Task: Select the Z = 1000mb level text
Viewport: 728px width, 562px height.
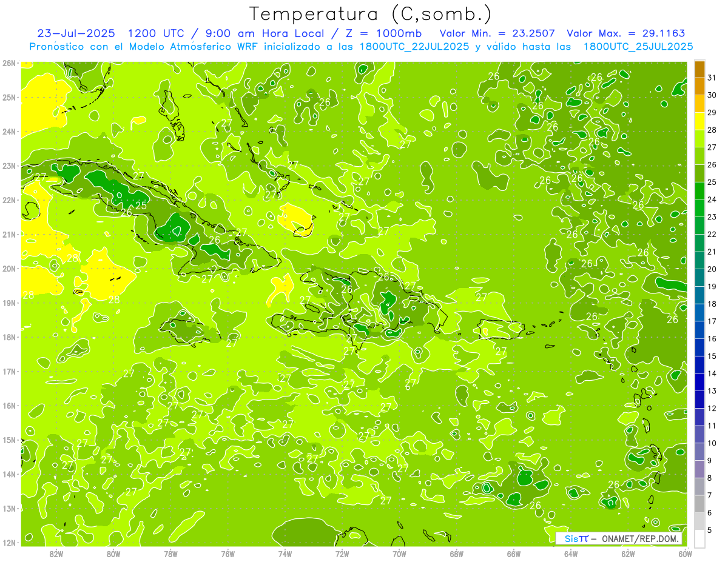Action: tap(383, 33)
